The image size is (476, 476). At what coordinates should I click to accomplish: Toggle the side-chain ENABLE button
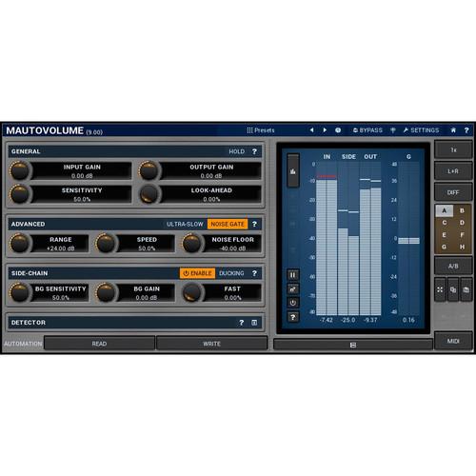pos(197,273)
